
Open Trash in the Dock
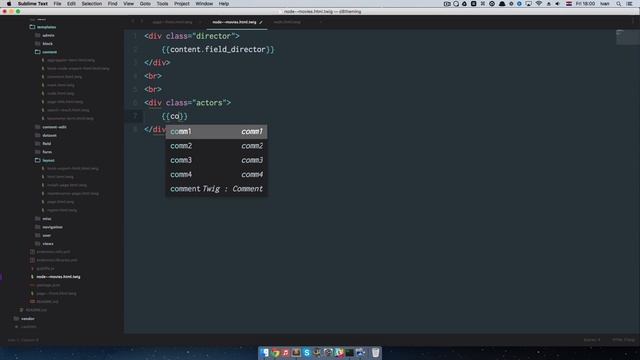pyautogui.click(x=376, y=352)
